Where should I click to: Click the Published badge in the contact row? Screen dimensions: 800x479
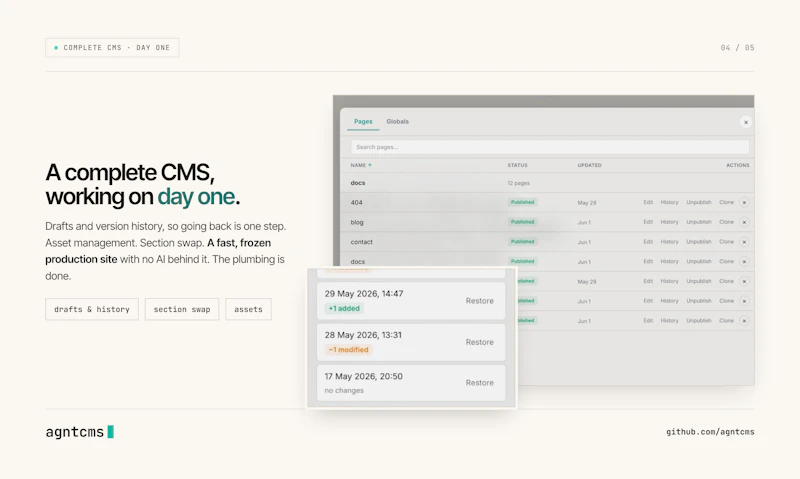pyautogui.click(x=522, y=242)
